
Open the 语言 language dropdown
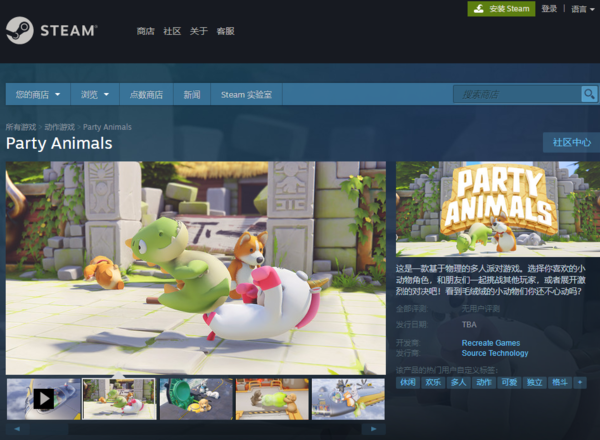(x=582, y=9)
